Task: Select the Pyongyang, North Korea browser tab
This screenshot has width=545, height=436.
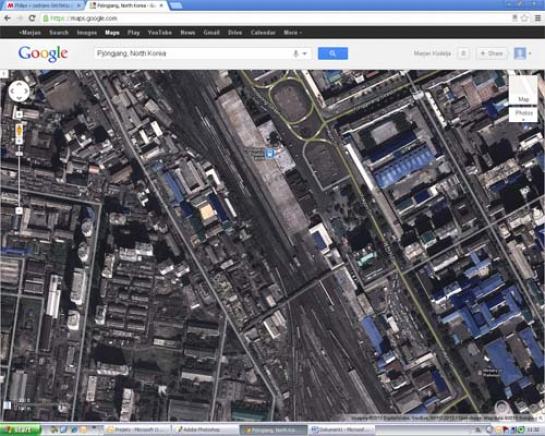Action: click(127, 6)
